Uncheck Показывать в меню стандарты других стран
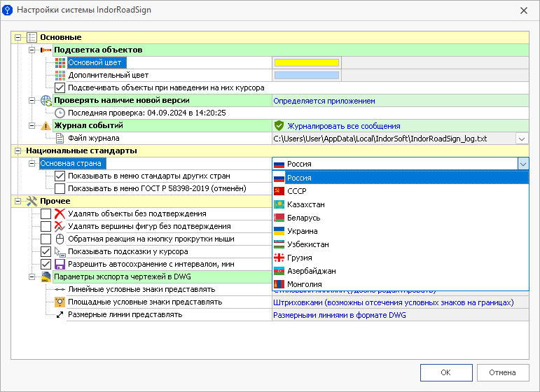Screen dimensions: 540x392 60,176
